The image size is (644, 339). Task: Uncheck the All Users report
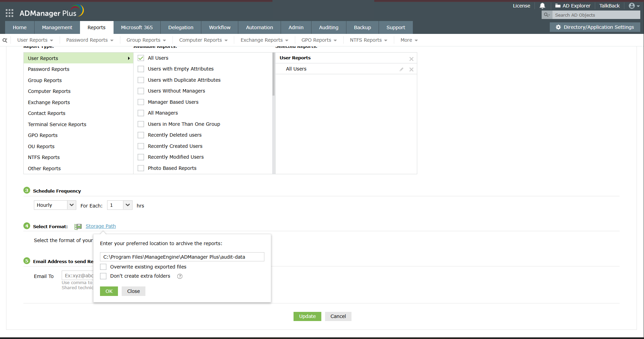pyautogui.click(x=141, y=58)
